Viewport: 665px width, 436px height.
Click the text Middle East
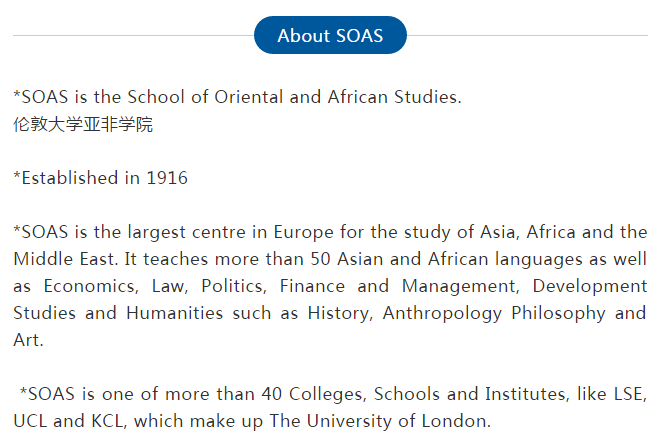coord(65,259)
